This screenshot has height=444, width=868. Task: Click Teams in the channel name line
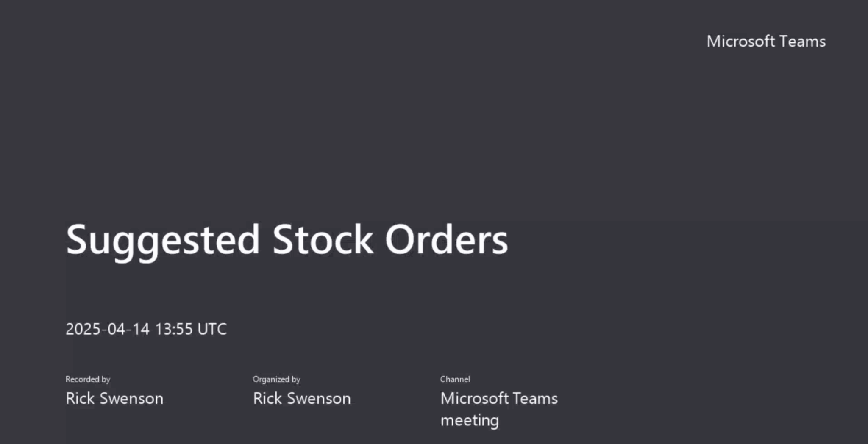coord(535,399)
